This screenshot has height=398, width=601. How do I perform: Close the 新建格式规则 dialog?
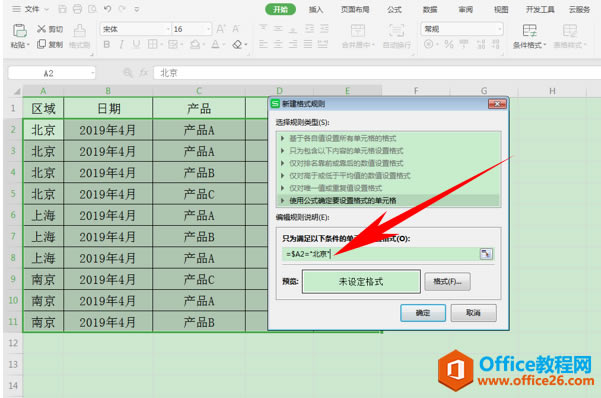(x=498, y=104)
